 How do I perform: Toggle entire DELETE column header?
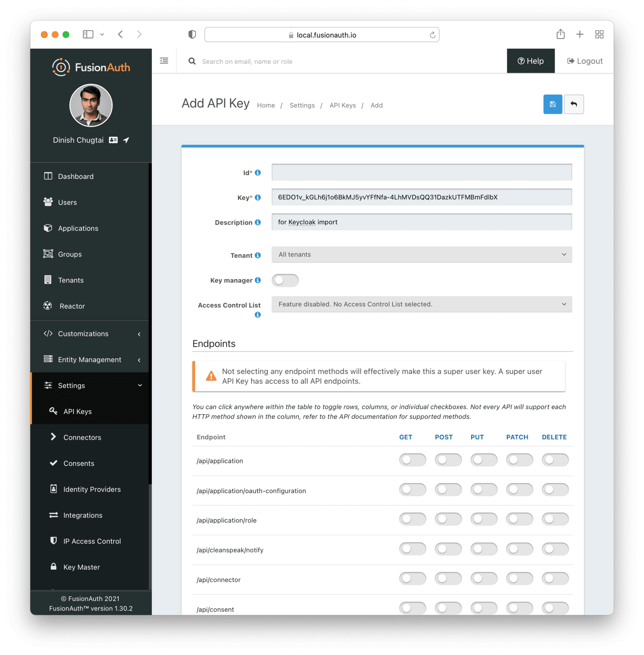pyautogui.click(x=554, y=437)
